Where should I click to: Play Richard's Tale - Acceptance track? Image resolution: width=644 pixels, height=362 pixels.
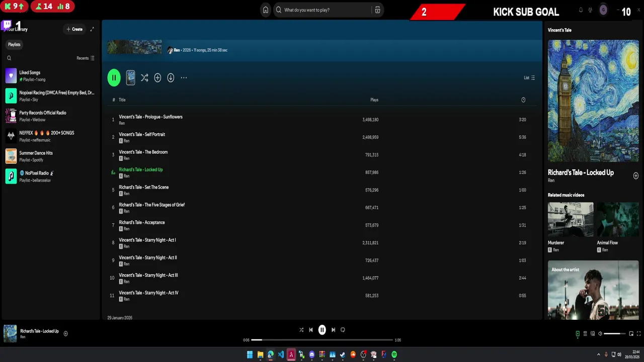[x=322, y=225]
